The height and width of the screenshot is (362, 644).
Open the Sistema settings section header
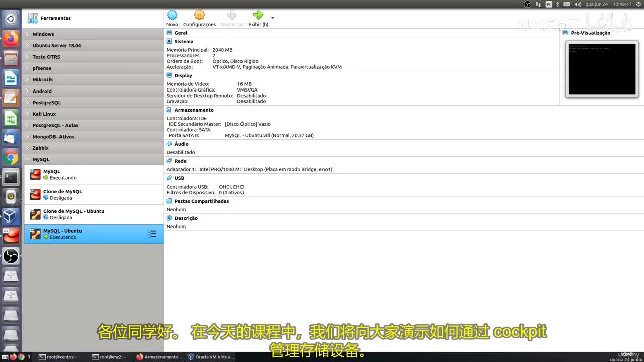tap(184, 41)
